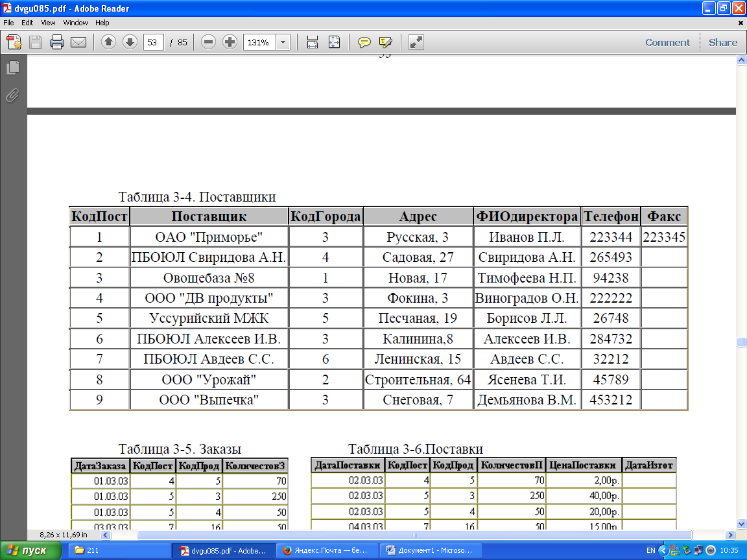
Task: Switch to Яндекс.Почта Firefox taskbar item
Action: [326, 550]
